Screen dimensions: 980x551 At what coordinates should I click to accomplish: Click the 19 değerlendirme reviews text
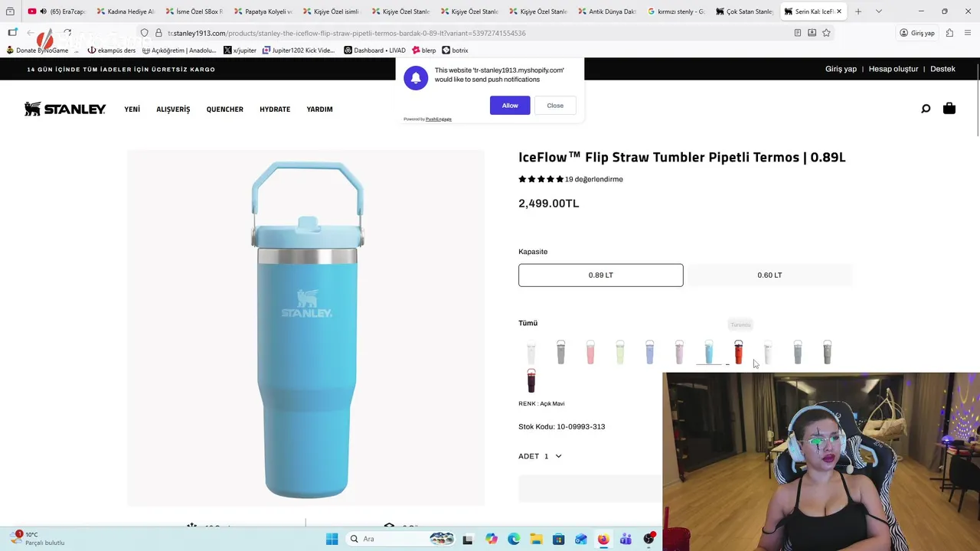pos(594,179)
